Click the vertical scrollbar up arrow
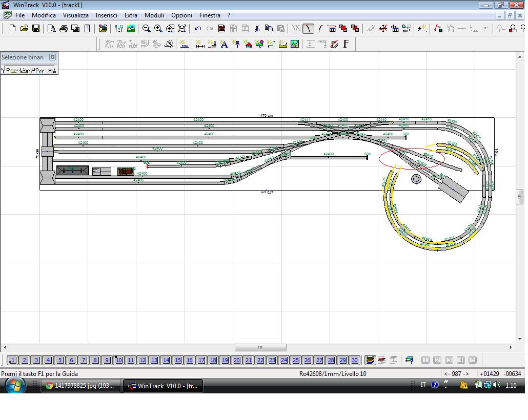 point(520,57)
